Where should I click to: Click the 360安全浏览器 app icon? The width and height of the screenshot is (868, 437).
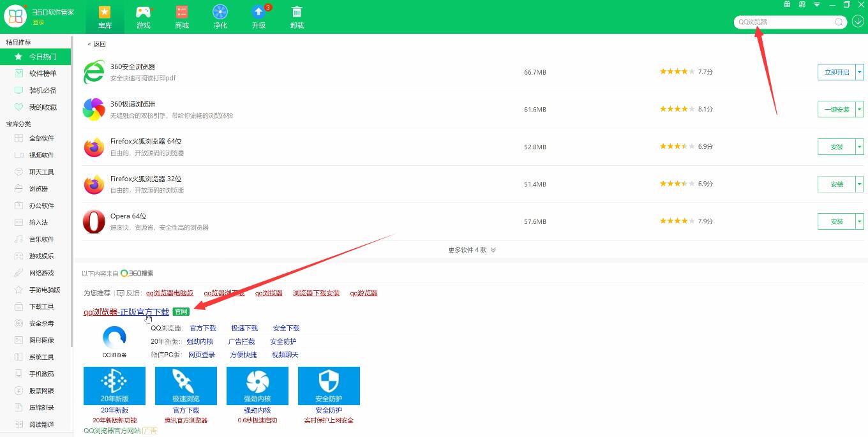pos(94,72)
